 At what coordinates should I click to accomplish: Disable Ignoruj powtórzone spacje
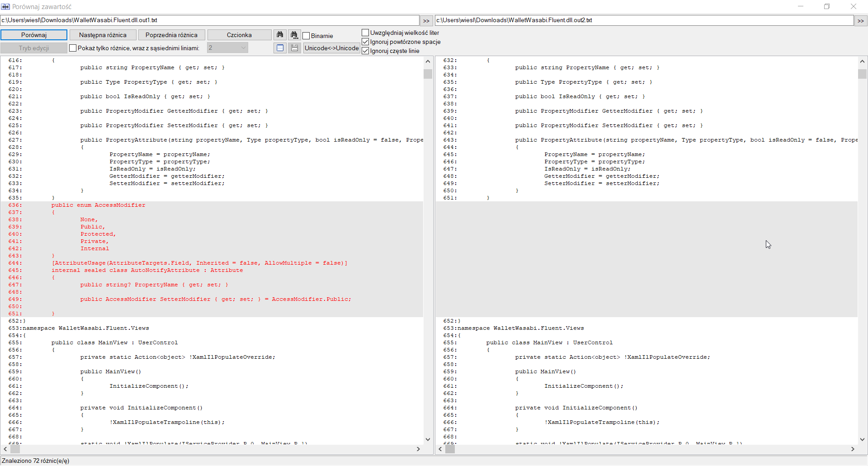pos(365,41)
